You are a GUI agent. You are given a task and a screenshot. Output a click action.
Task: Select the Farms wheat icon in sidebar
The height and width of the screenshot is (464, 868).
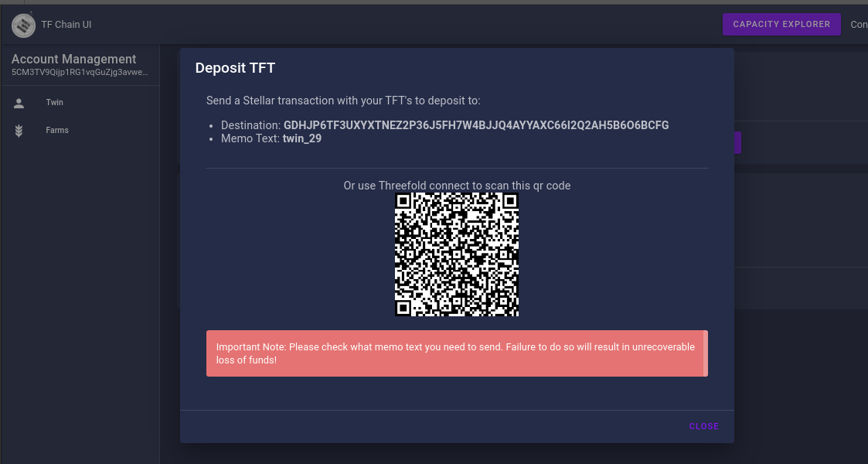coord(18,130)
